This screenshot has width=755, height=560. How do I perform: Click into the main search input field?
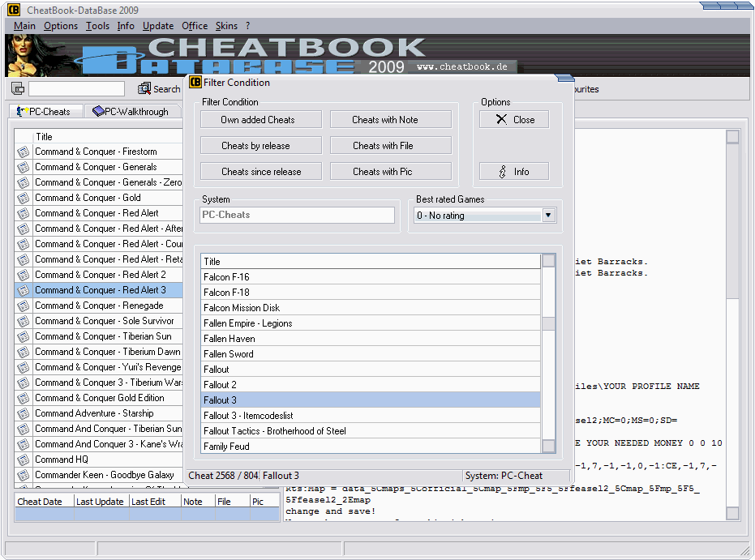tap(76, 88)
